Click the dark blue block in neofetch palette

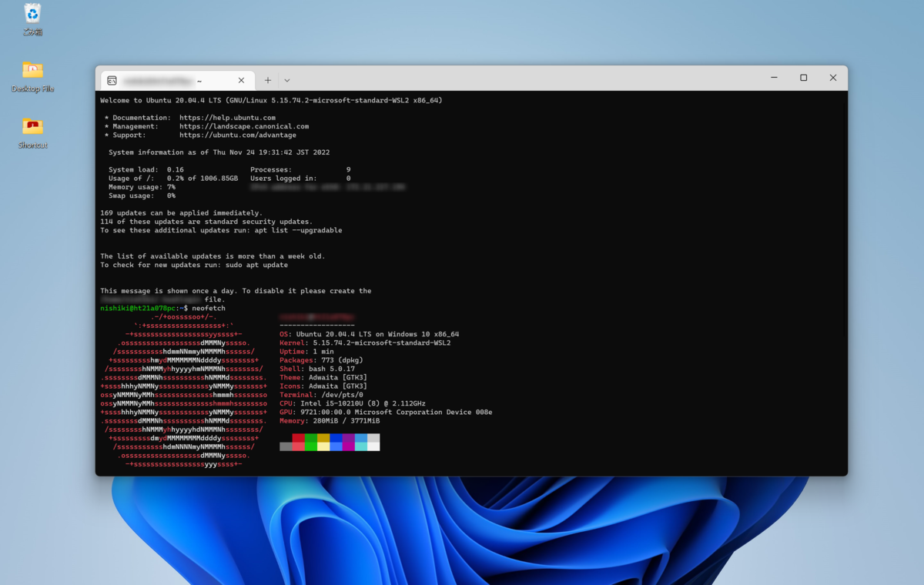336,438
